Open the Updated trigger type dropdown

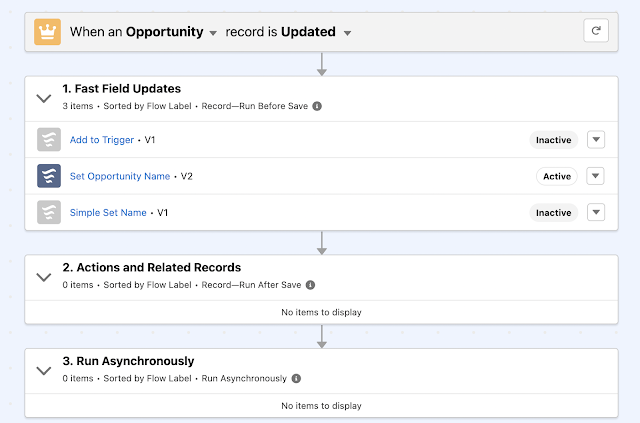click(x=347, y=33)
